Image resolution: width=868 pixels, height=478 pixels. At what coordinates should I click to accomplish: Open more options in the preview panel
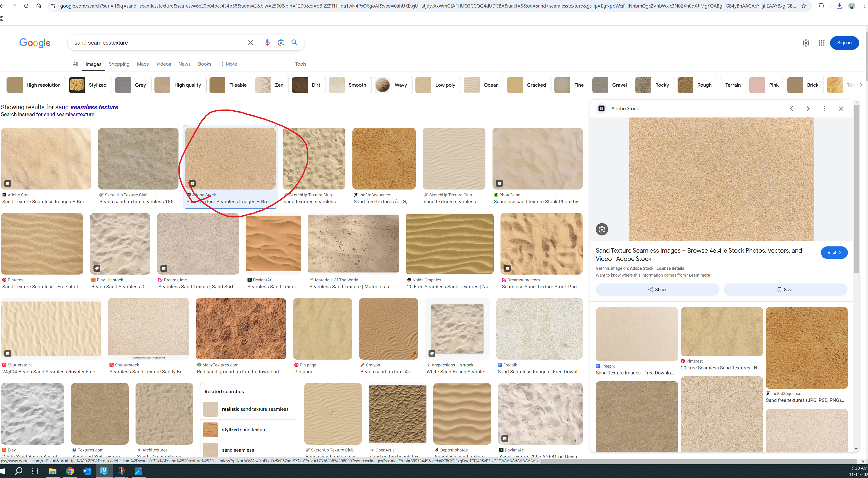tap(825, 109)
